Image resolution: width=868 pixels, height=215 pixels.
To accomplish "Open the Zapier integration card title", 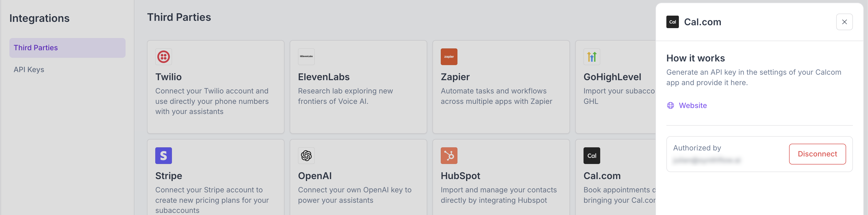I will tap(455, 77).
